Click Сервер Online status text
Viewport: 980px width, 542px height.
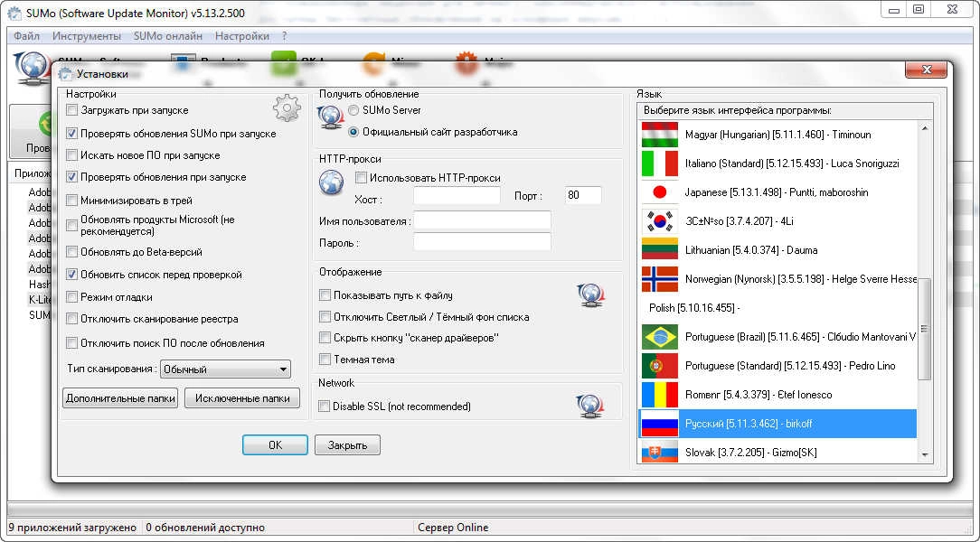[453, 528]
